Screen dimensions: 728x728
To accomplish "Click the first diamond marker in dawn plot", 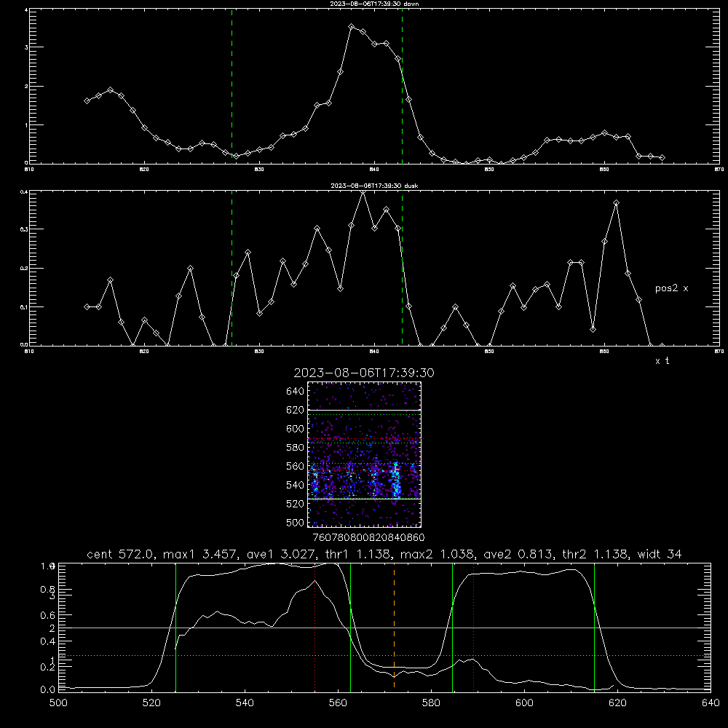I will (87, 100).
